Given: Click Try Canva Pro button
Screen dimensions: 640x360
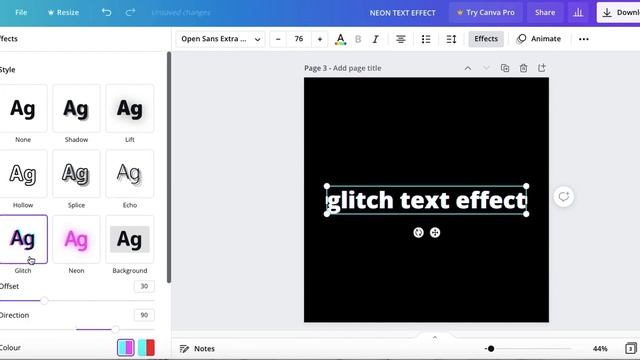Looking at the screenshot, I should click(x=486, y=13).
